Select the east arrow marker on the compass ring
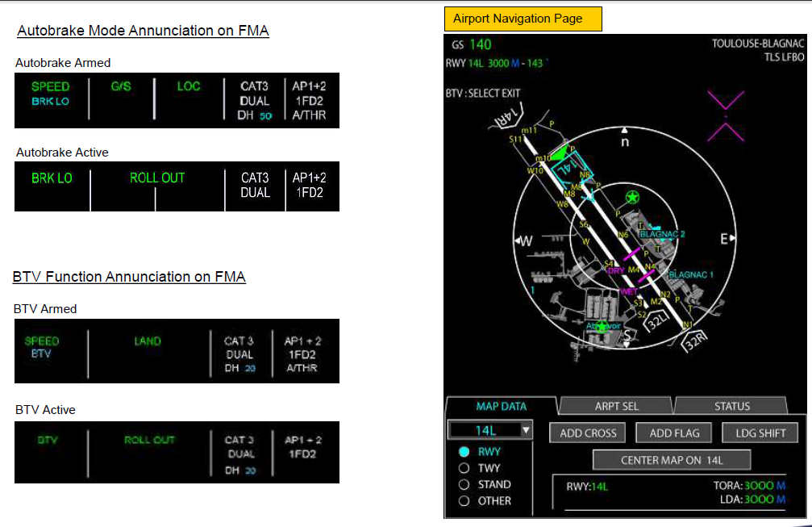Viewport: 812px width, 527px height. click(x=733, y=238)
